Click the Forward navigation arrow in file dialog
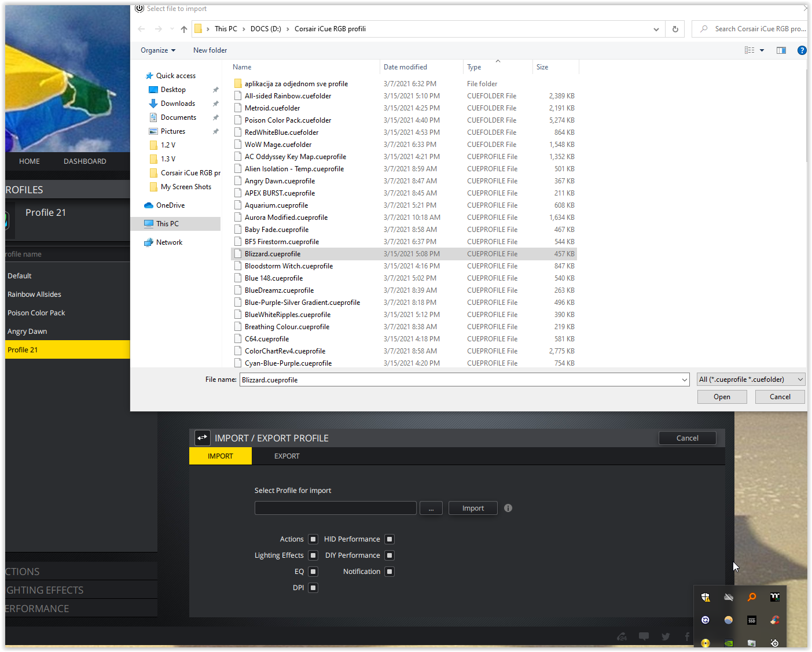 [x=159, y=29]
